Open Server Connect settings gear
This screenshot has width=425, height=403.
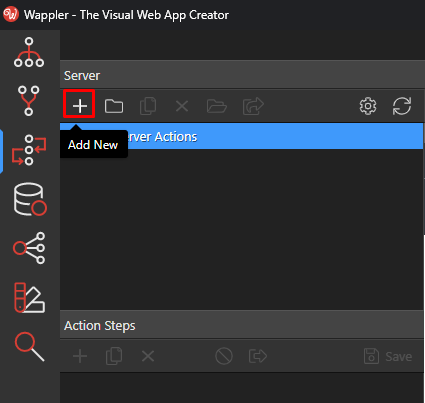(x=368, y=106)
